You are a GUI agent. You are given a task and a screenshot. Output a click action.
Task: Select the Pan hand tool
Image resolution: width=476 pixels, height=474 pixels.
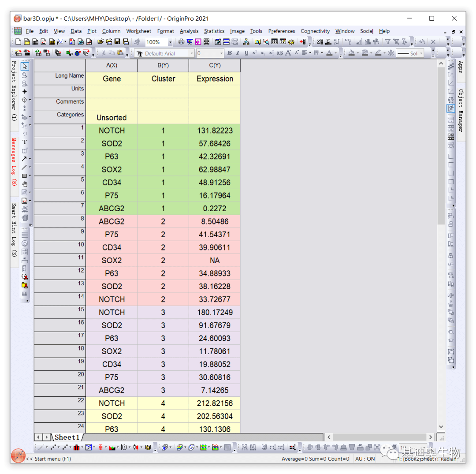(x=25, y=184)
